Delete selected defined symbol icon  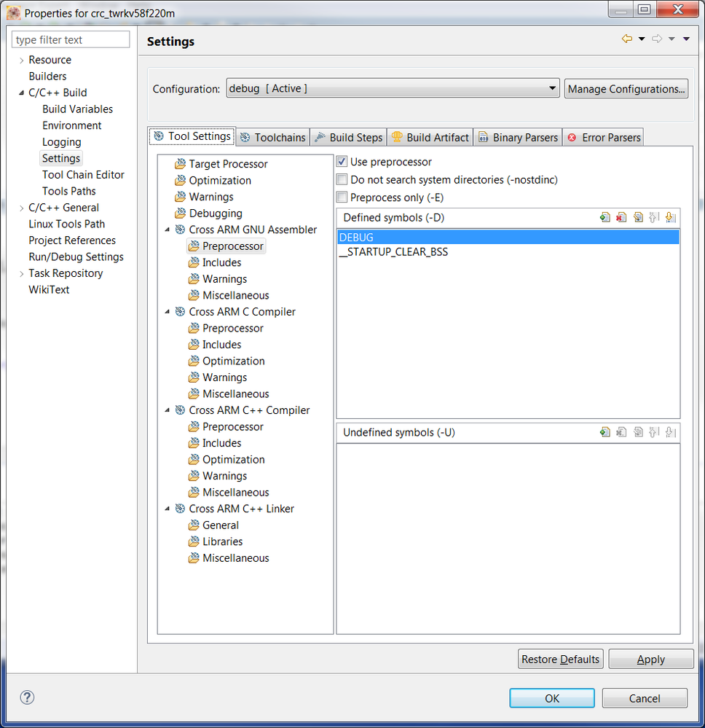pyautogui.click(x=621, y=217)
